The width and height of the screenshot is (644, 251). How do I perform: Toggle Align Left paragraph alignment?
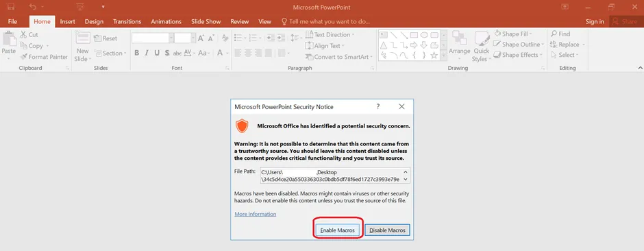coord(238,53)
